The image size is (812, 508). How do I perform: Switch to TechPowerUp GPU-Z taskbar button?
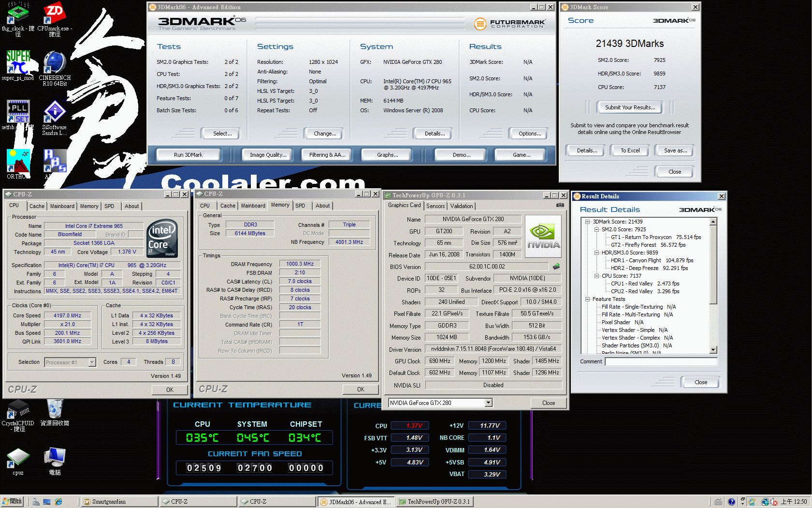tap(434, 502)
